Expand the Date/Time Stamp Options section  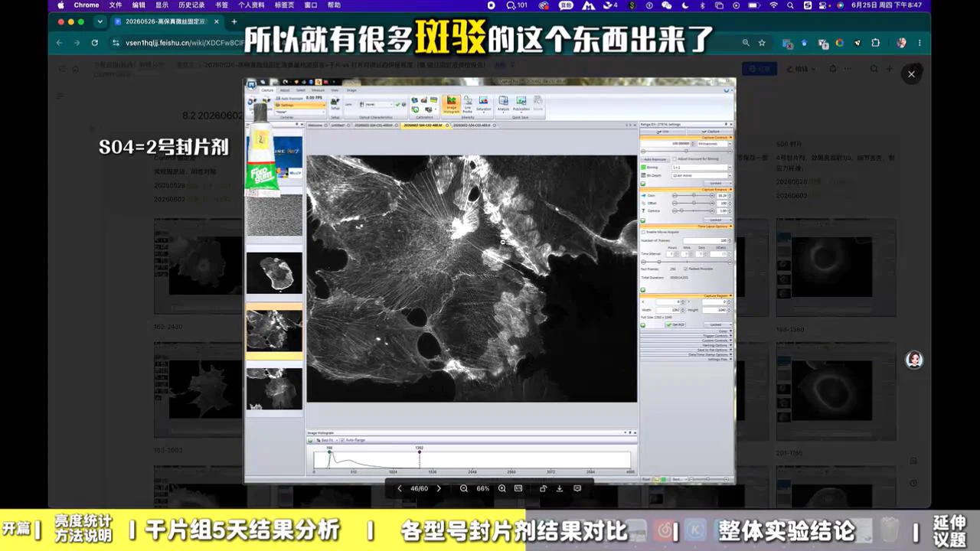pyautogui.click(x=685, y=354)
